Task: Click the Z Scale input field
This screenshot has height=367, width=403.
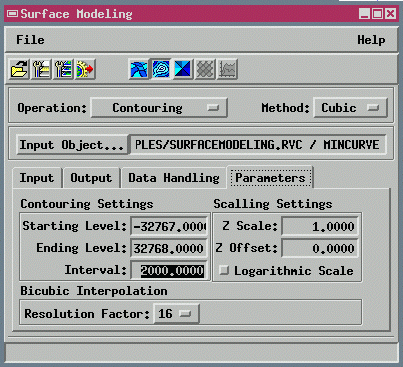Action: click(320, 227)
